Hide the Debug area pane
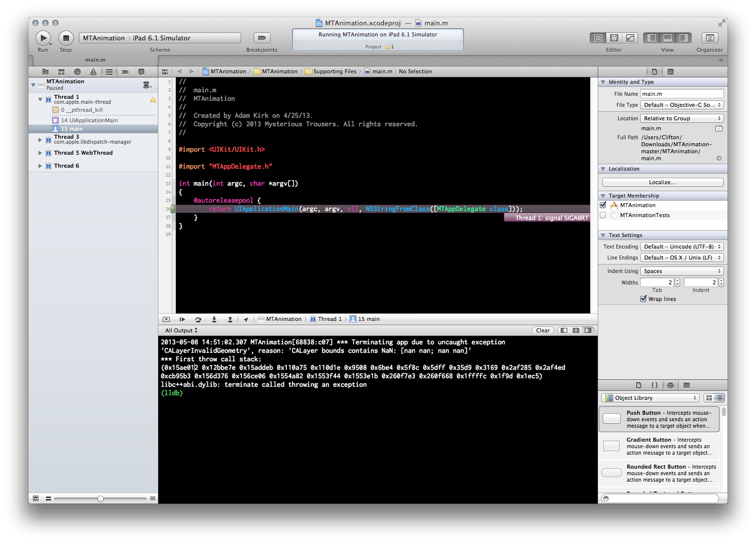The image size is (756, 543). tap(668, 38)
